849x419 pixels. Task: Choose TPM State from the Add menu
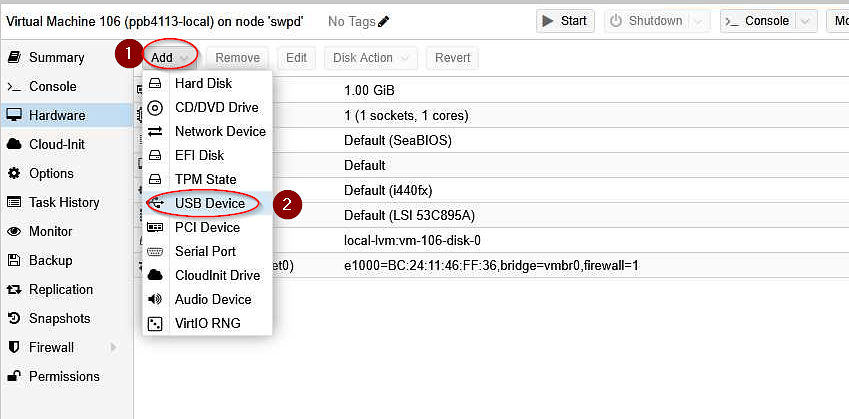(x=205, y=179)
